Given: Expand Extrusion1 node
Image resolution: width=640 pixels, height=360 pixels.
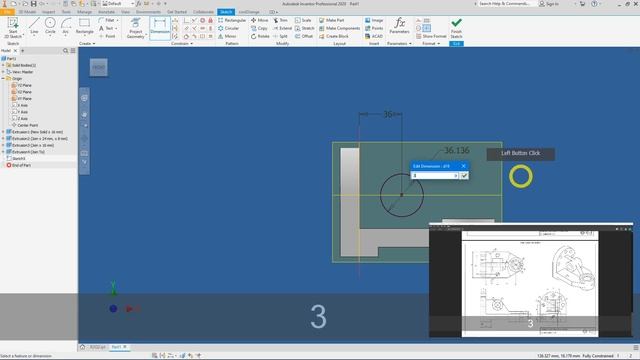Looking at the screenshot, I should [3, 132].
